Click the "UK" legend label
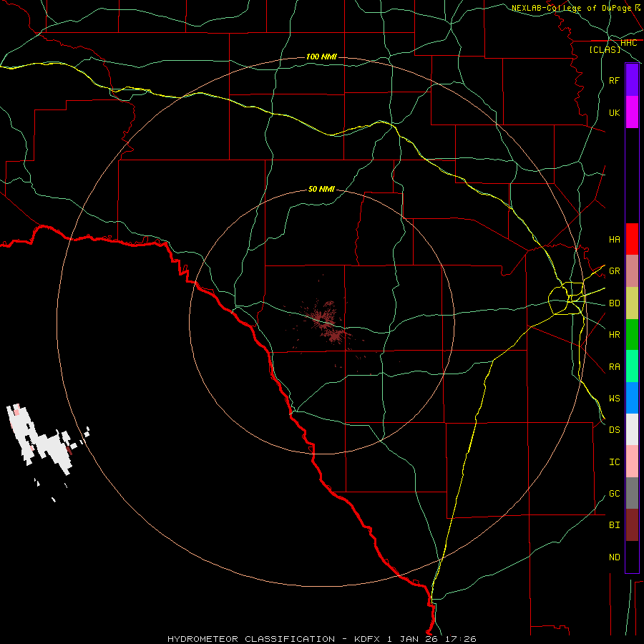The height and width of the screenshot is (644, 644). point(614,112)
